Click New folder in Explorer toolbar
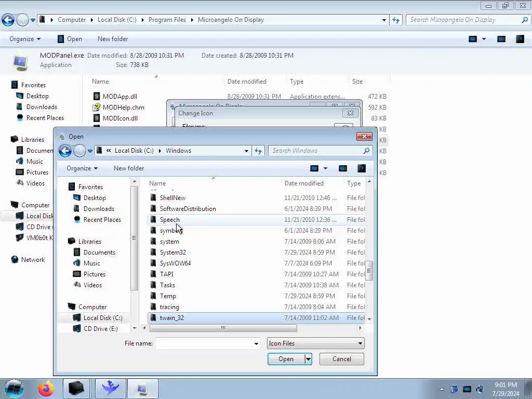This screenshot has height=399, width=532. coord(113,39)
